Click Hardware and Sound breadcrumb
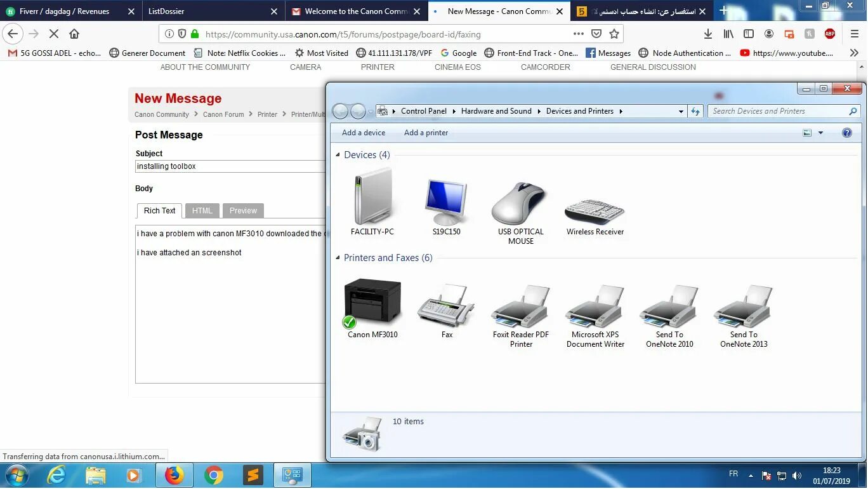 click(x=496, y=111)
